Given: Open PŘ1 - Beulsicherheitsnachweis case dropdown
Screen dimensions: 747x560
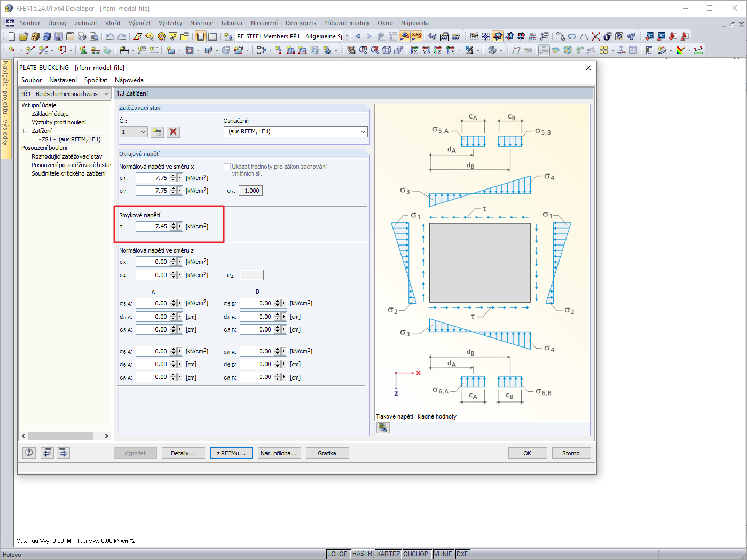Looking at the screenshot, I should point(107,94).
